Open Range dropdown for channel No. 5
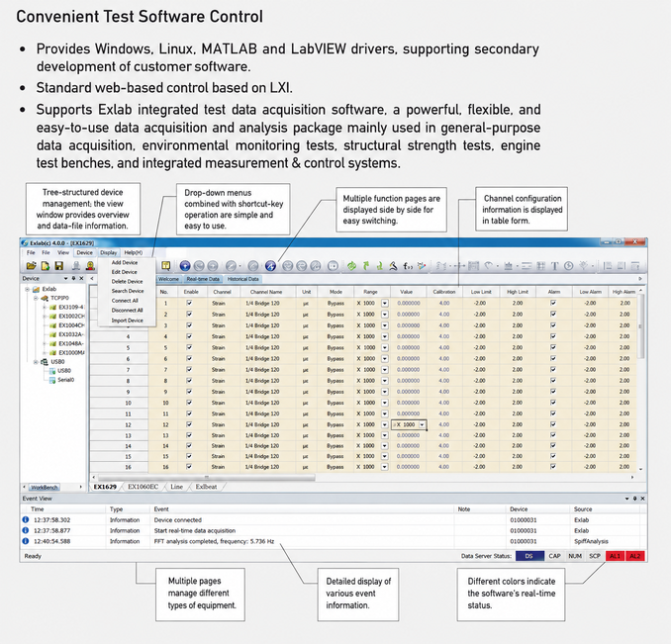The height and width of the screenshot is (644, 671). click(x=385, y=347)
